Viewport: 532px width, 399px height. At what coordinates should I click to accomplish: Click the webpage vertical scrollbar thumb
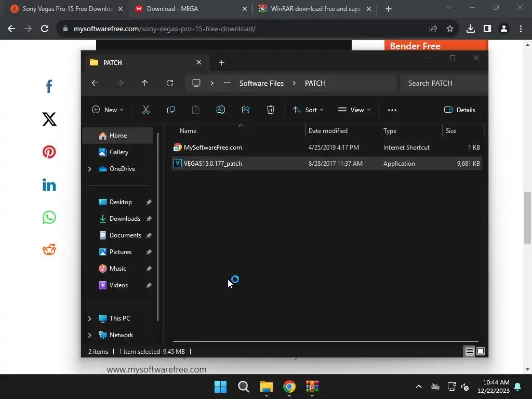click(x=527, y=218)
